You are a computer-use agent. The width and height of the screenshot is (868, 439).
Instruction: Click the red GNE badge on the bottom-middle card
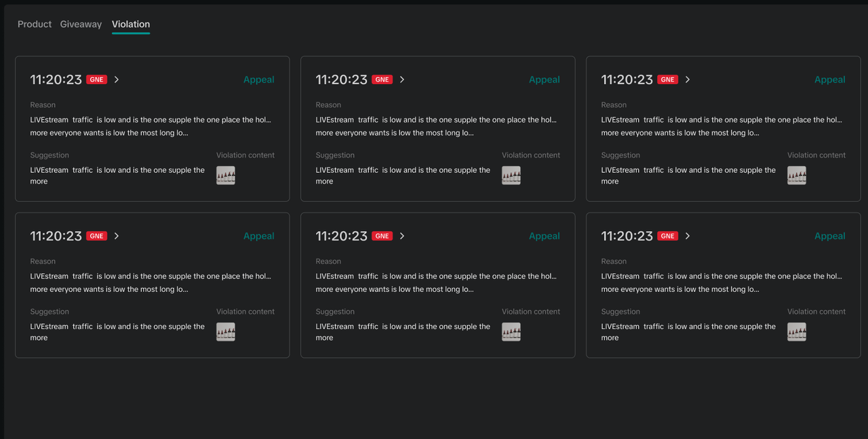point(382,236)
